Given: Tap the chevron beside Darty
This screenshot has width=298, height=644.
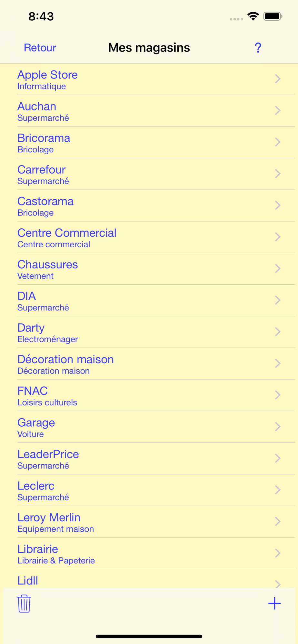Looking at the screenshot, I should (278, 332).
